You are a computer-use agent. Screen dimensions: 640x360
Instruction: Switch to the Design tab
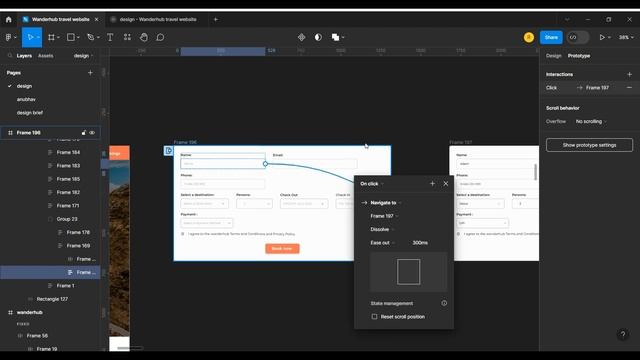click(x=553, y=56)
